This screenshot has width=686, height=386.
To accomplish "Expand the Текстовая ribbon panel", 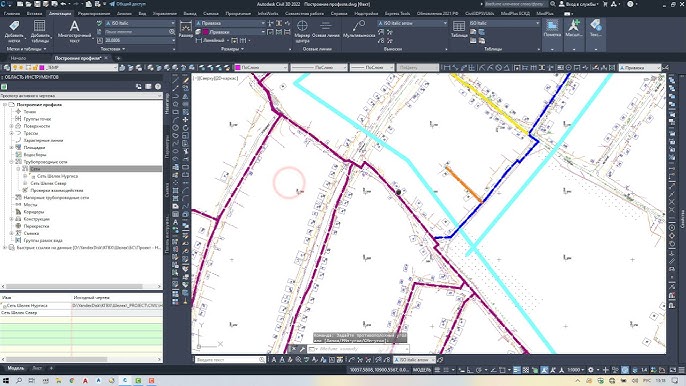I will click(x=112, y=49).
